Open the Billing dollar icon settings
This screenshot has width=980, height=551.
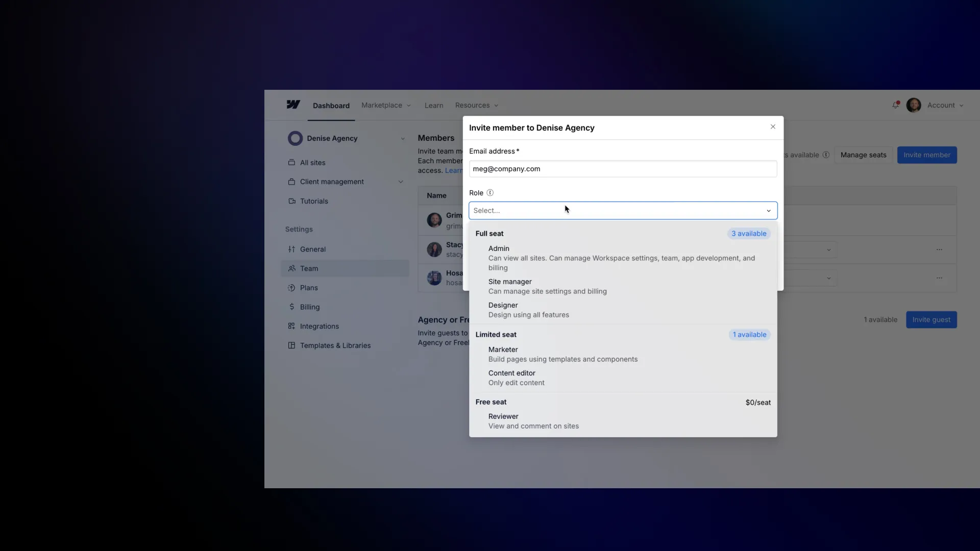click(291, 307)
